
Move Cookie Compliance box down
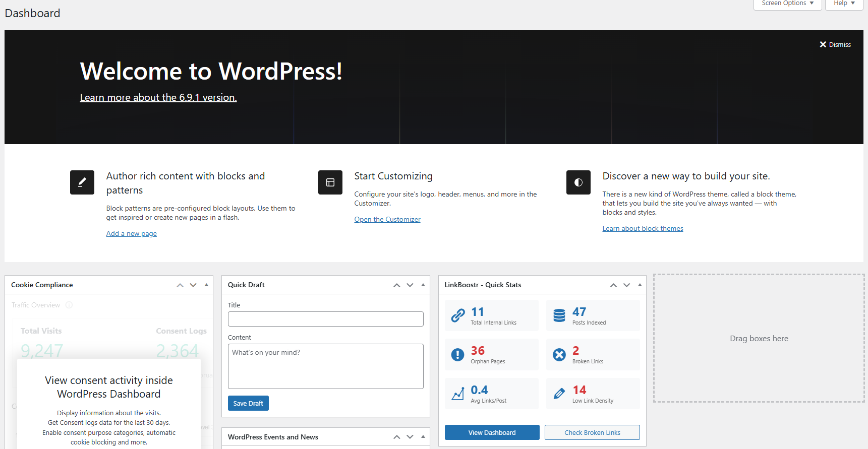tap(193, 285)
